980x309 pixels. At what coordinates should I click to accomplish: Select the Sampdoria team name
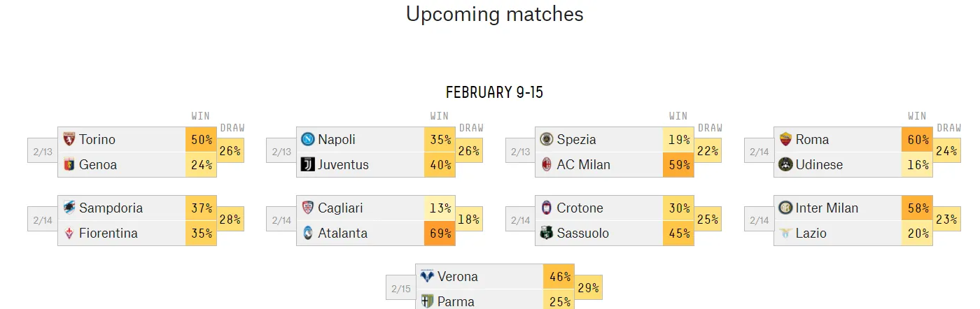click(x=111, y=208)
